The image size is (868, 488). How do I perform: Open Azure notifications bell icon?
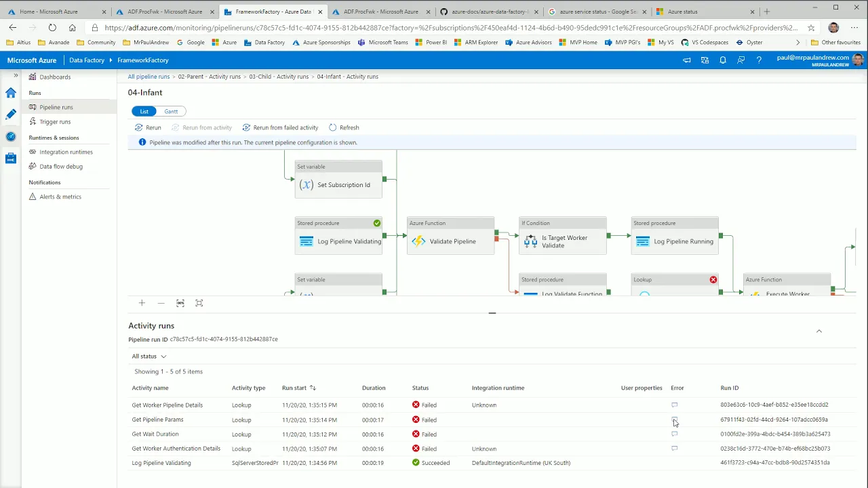[723, 60]
